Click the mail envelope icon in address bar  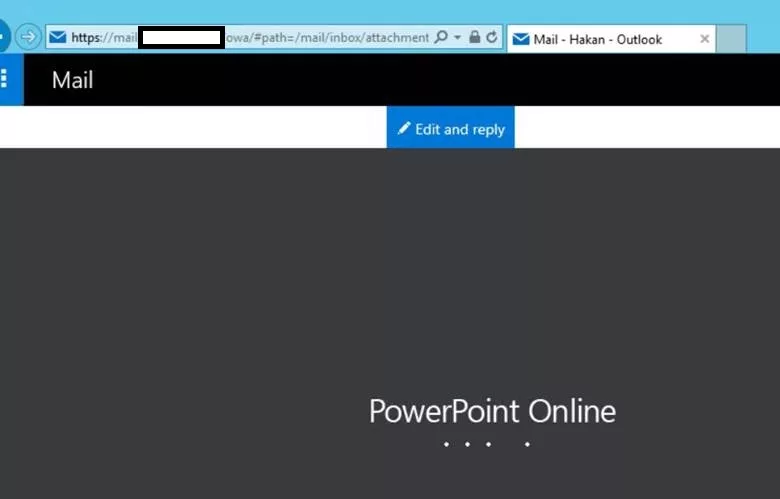click(x=58, y=37)
